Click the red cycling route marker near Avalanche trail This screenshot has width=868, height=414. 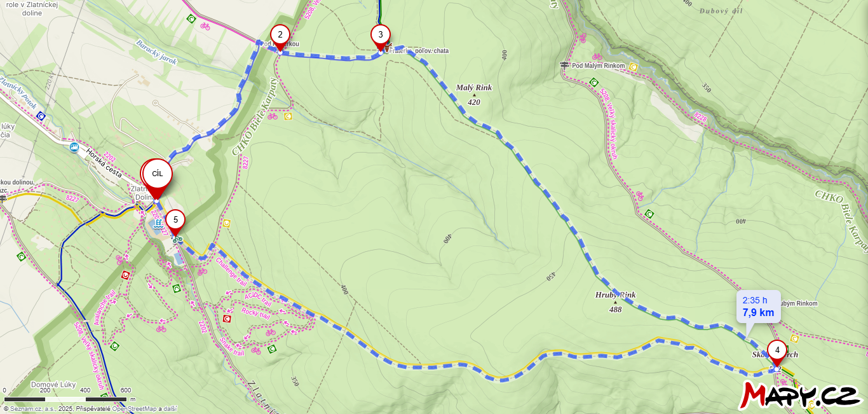pos(125,275)
